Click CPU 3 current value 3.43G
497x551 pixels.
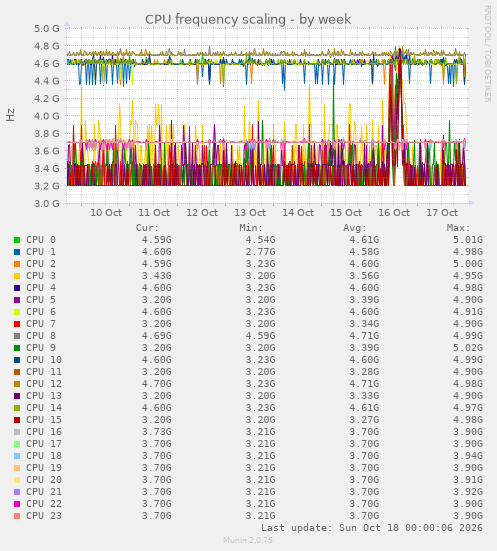pyautogui.click(x=157, y=276)
